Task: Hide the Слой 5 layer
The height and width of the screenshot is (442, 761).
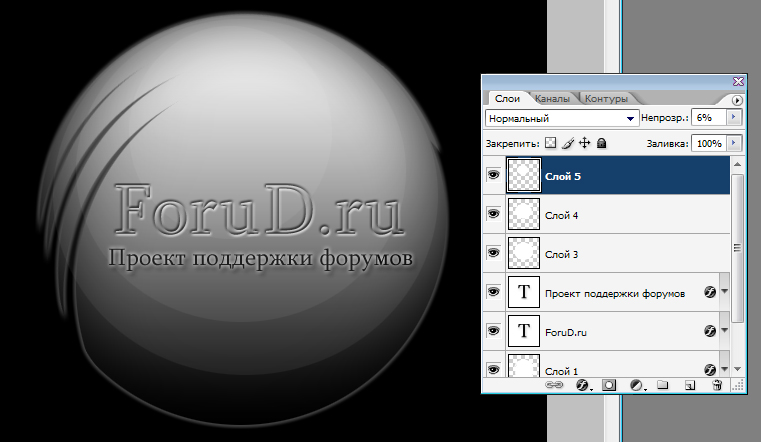Action: (x=492, y=175)
